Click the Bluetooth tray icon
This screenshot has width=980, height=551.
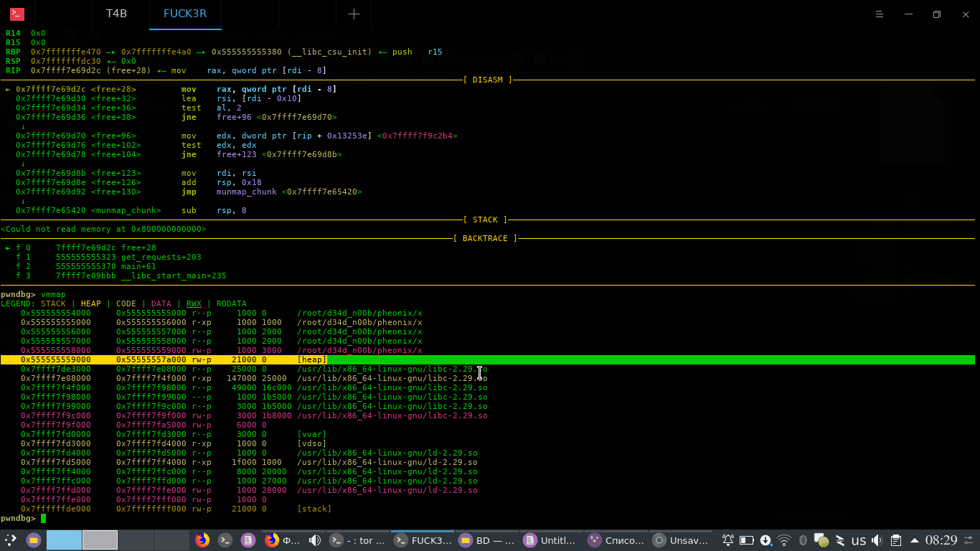click(x=803, y=540)
